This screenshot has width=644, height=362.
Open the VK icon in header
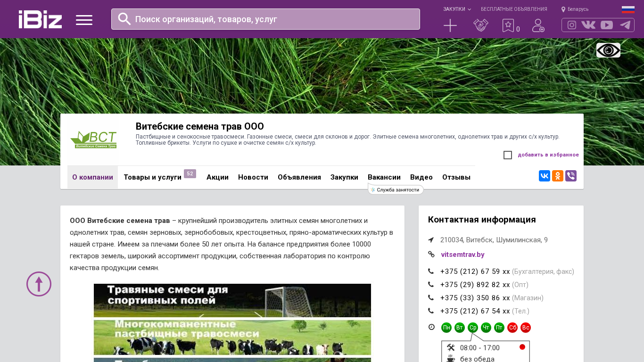588,25
